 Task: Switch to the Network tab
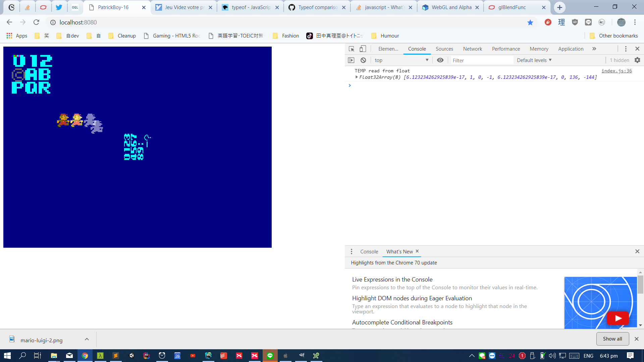click(472, 49)
